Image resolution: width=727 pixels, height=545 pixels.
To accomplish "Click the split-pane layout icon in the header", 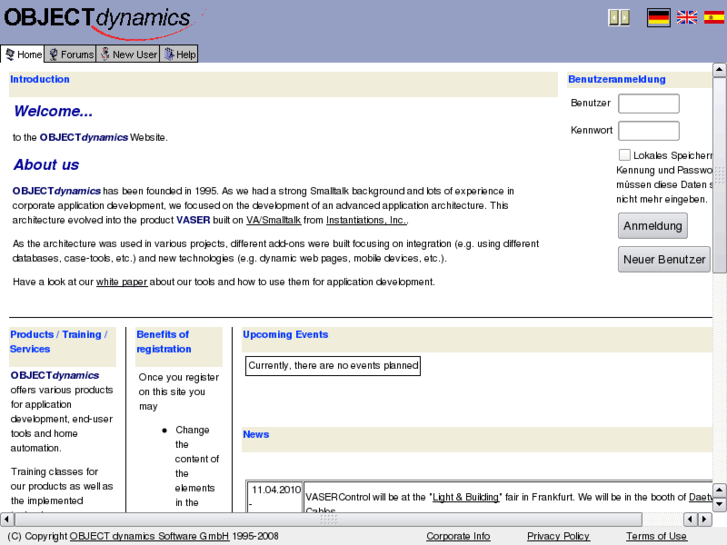I will click(x=619, y=18).
